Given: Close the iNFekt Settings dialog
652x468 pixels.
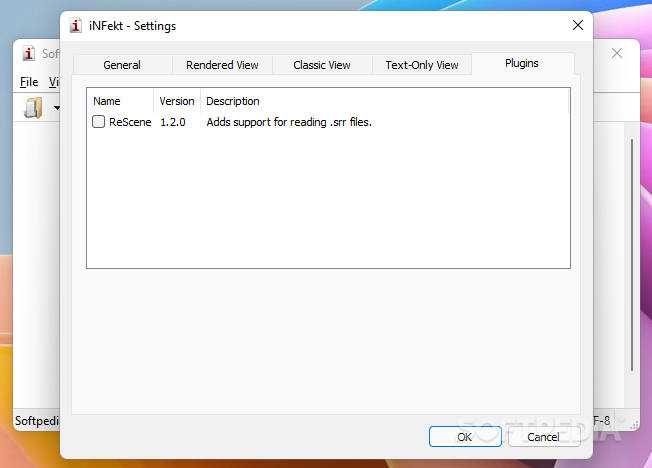Looking at the screenshot, I should (x=578, y=25).
